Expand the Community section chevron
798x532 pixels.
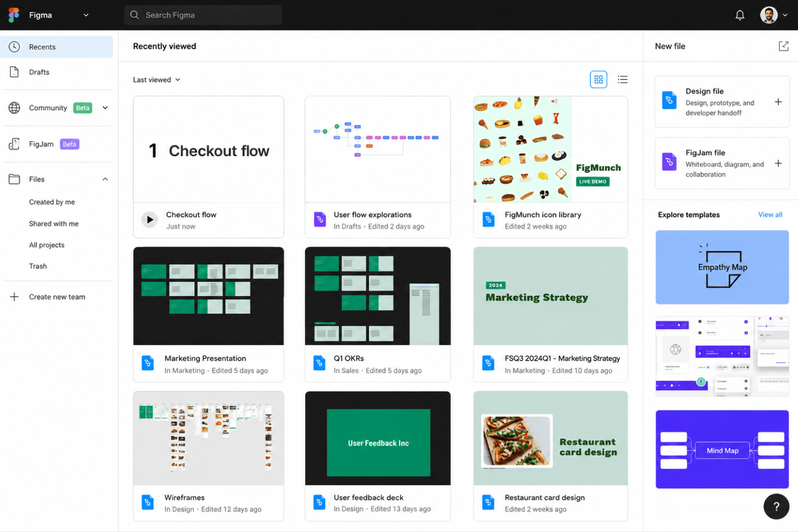(x=105, y=108)
